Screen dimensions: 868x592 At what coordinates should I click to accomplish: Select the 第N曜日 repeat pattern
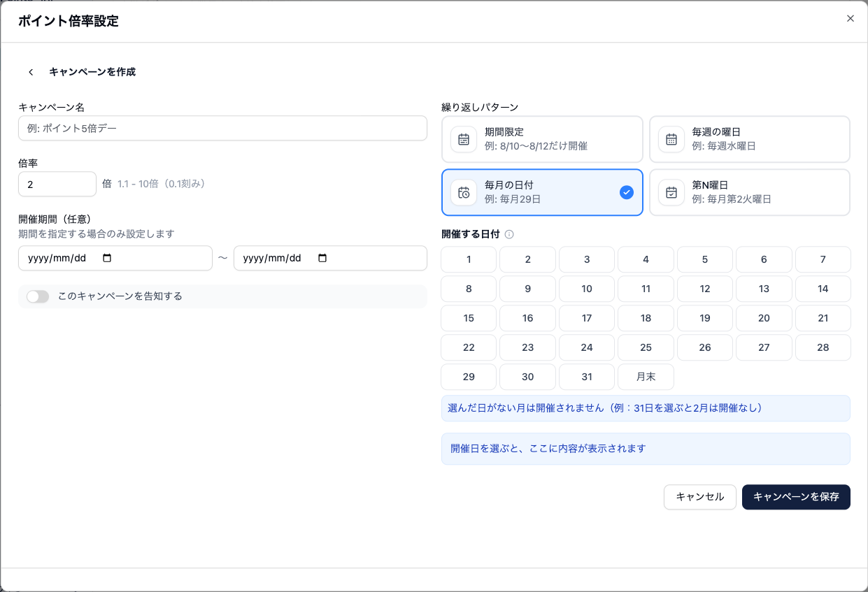(x=750, y=192)
